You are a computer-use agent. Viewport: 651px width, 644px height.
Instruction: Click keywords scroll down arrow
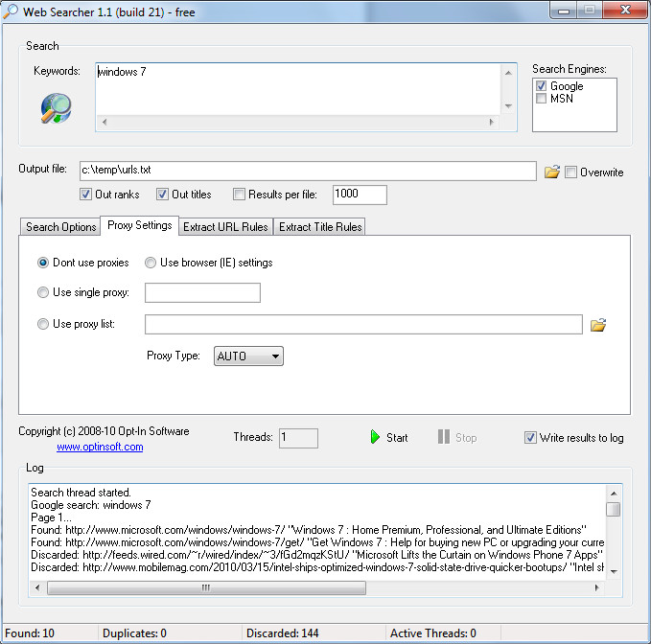(x=508, y=106)
